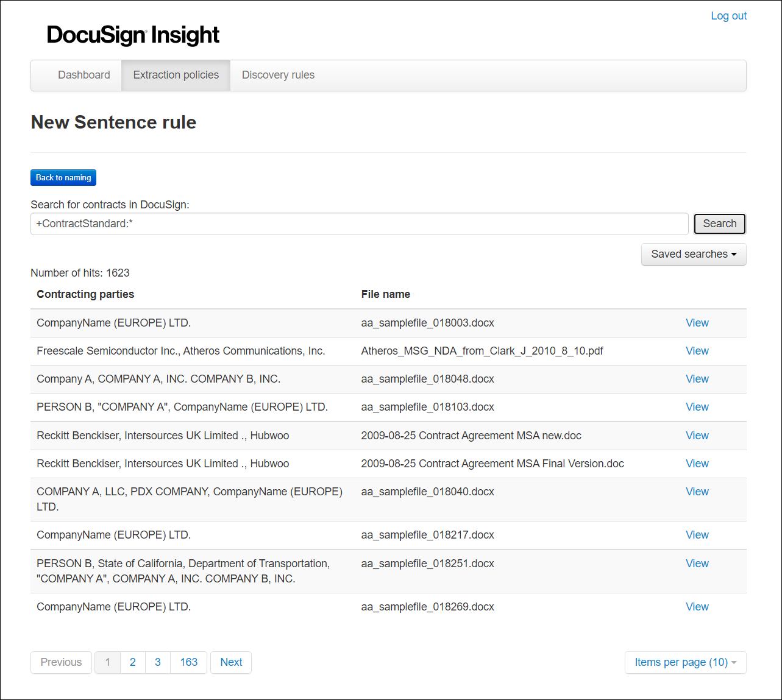View Contract Agreement MSA new.doc

click(697, 436)
